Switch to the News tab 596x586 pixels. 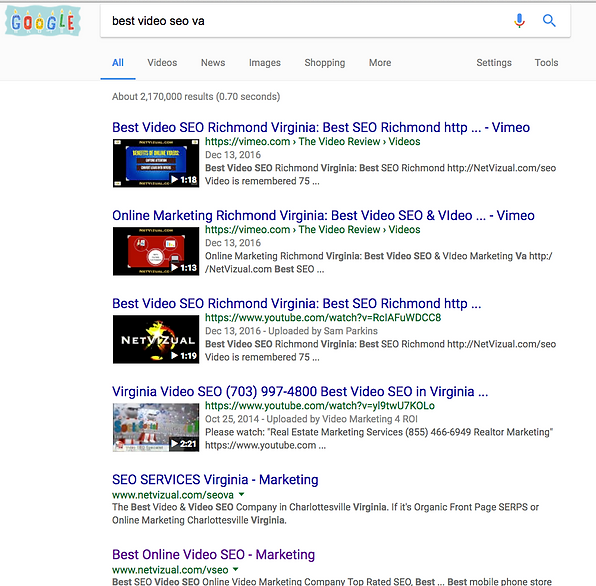pos(213,63)
